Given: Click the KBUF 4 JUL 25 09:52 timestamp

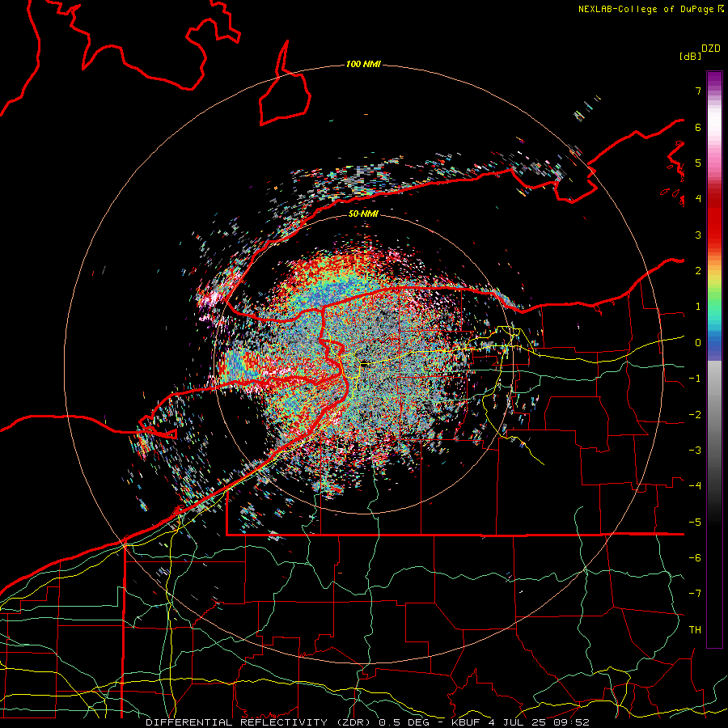Looking at the screenshot, I should (520, 722).
